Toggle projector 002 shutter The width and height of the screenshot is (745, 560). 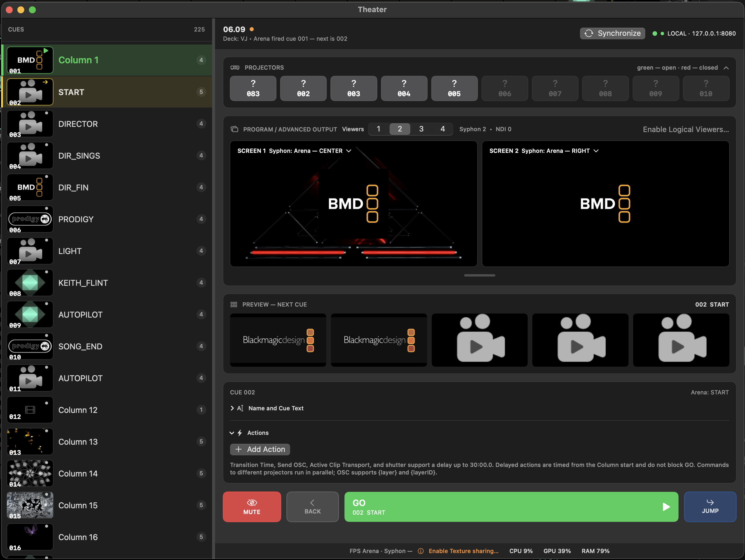coord(303,88)
